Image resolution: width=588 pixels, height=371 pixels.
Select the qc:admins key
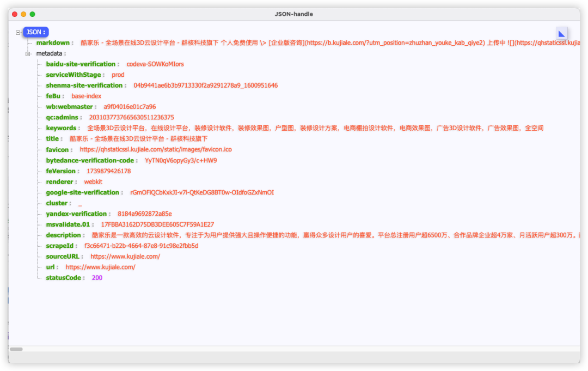click(x=62, y=118)
